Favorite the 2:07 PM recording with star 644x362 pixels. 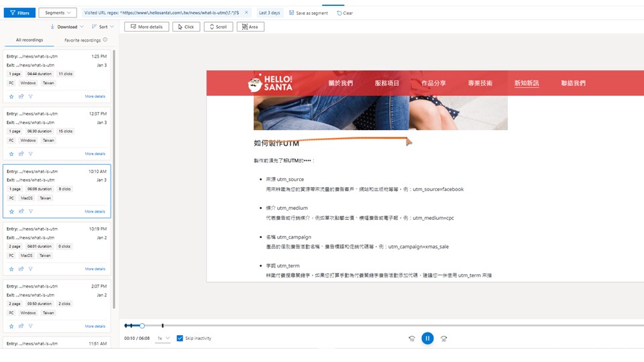[x=11, y=326]
